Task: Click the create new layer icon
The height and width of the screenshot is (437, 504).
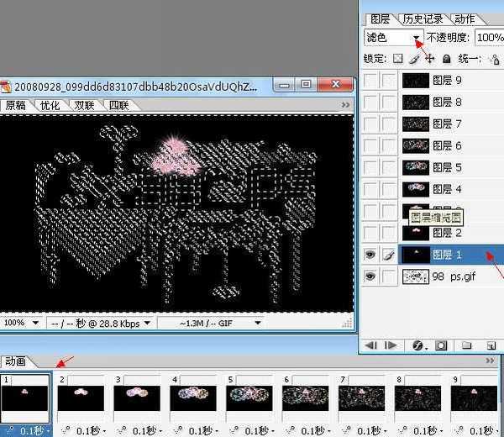Action: coord(490,345)
